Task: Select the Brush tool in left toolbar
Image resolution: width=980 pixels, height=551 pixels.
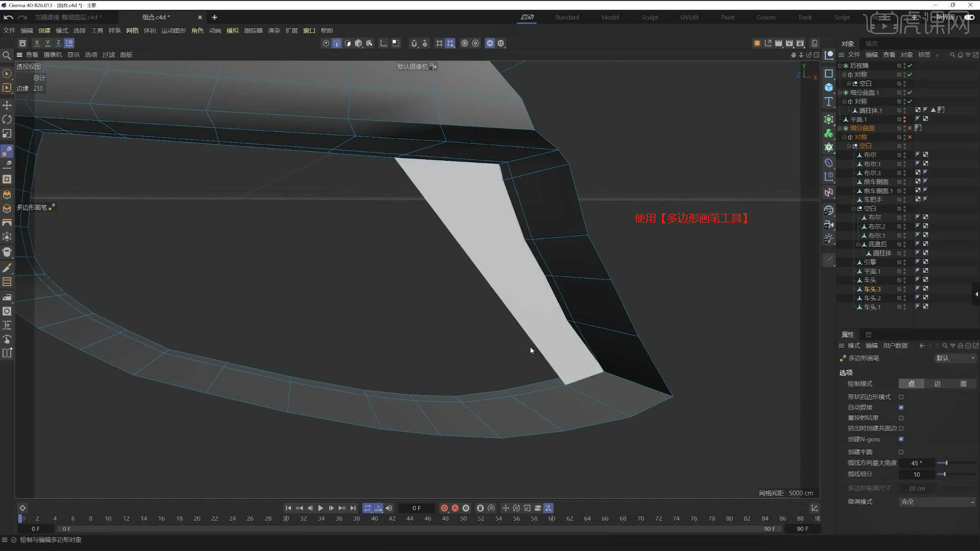Action: click(x=7, y=268)
